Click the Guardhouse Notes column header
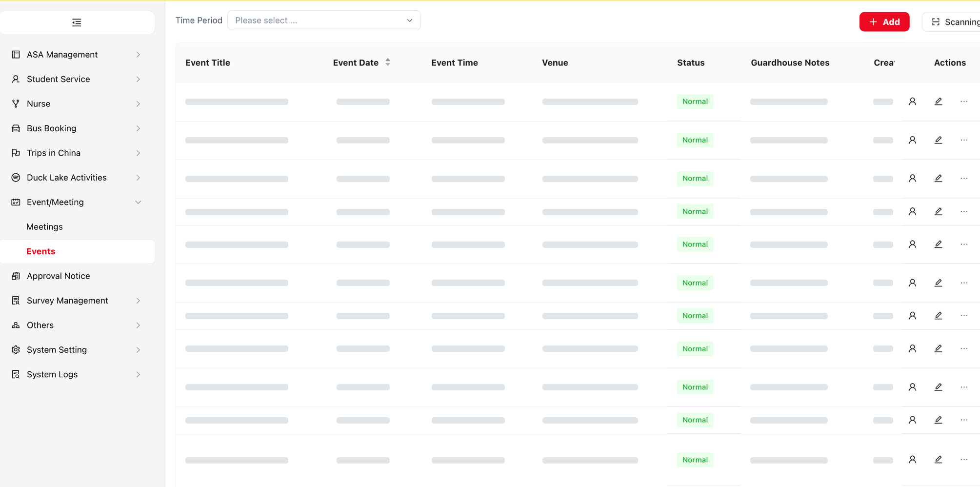This screenshot has width=980, height=487. pyautogui.click(x=790, y=63)
